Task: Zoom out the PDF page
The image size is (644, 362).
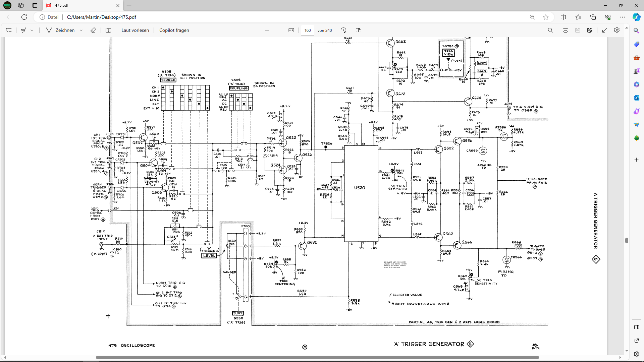Action: 267,30
